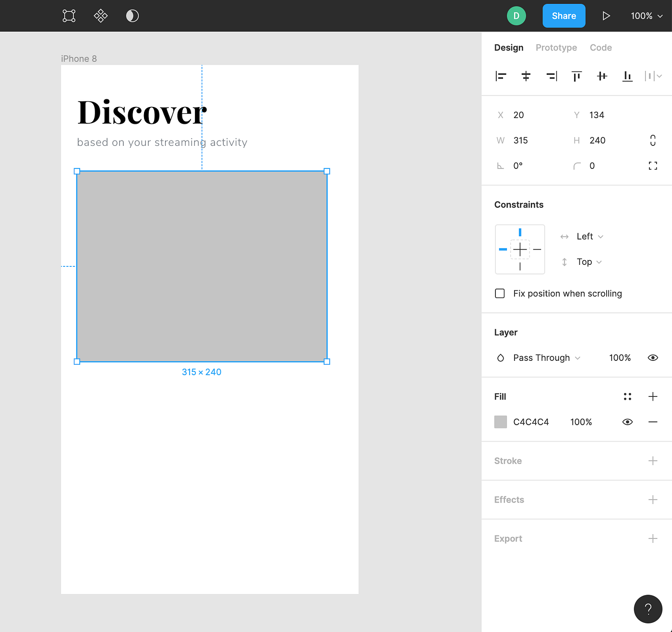This screenshot has height=632, width=672.
Task: Align selection to top edge
Action: click(x=576, y=76)
